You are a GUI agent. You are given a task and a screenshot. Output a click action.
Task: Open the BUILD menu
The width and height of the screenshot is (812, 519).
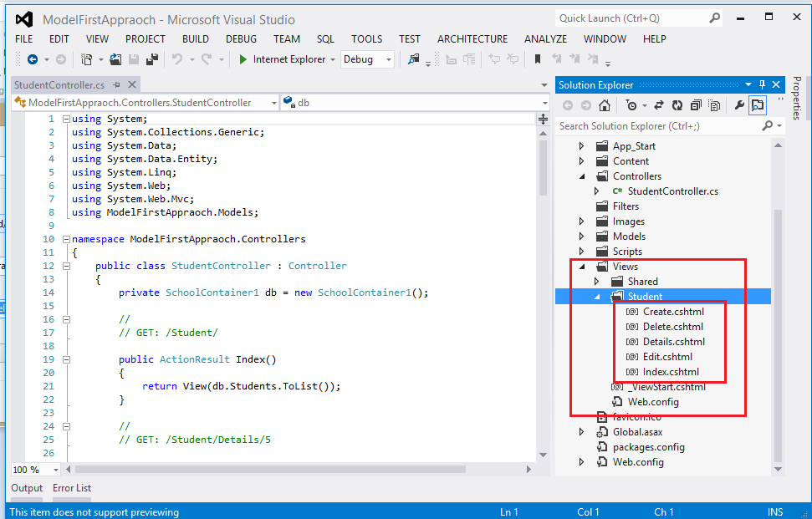coord(196,38)
